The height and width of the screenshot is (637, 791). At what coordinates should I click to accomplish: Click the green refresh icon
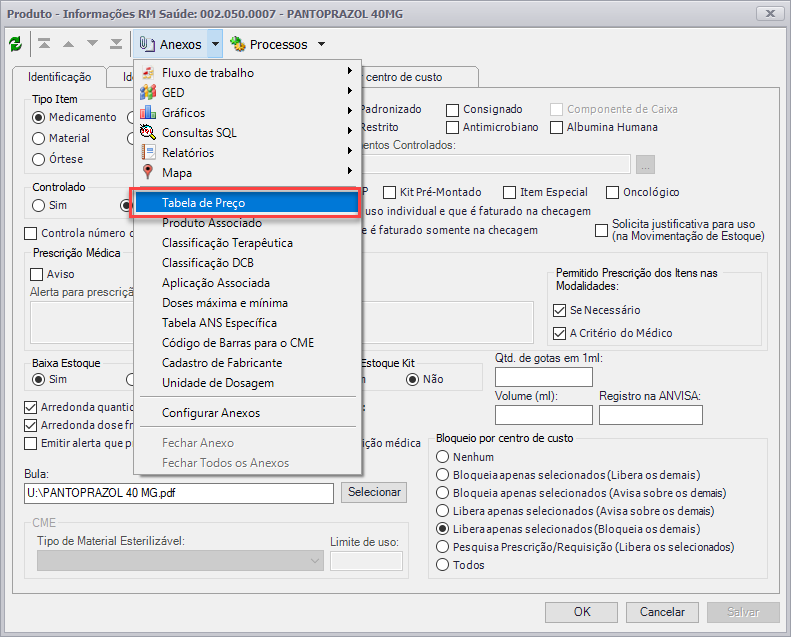[x=16, y=44]
